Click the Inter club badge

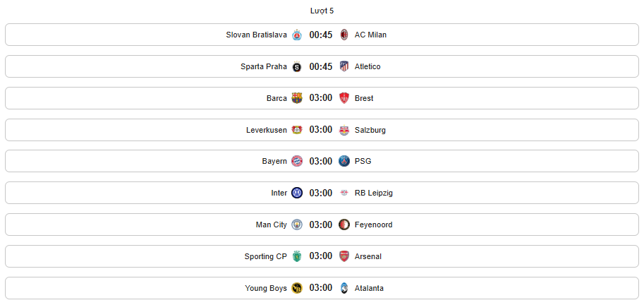296,193
